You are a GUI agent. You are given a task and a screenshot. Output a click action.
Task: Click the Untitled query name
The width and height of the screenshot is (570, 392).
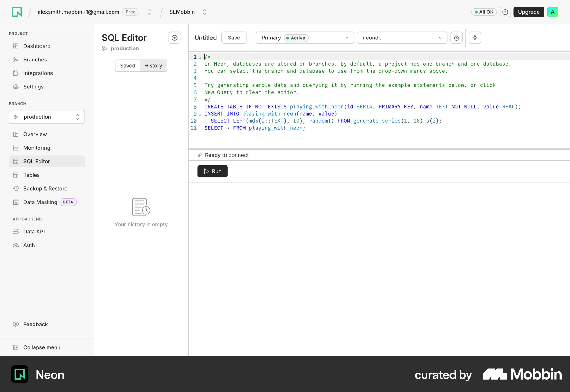(206, 38)
